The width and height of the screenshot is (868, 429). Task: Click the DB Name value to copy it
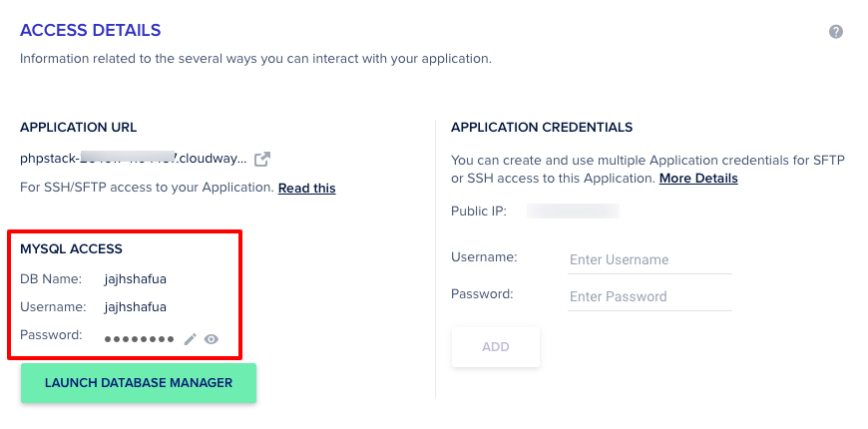136,279
